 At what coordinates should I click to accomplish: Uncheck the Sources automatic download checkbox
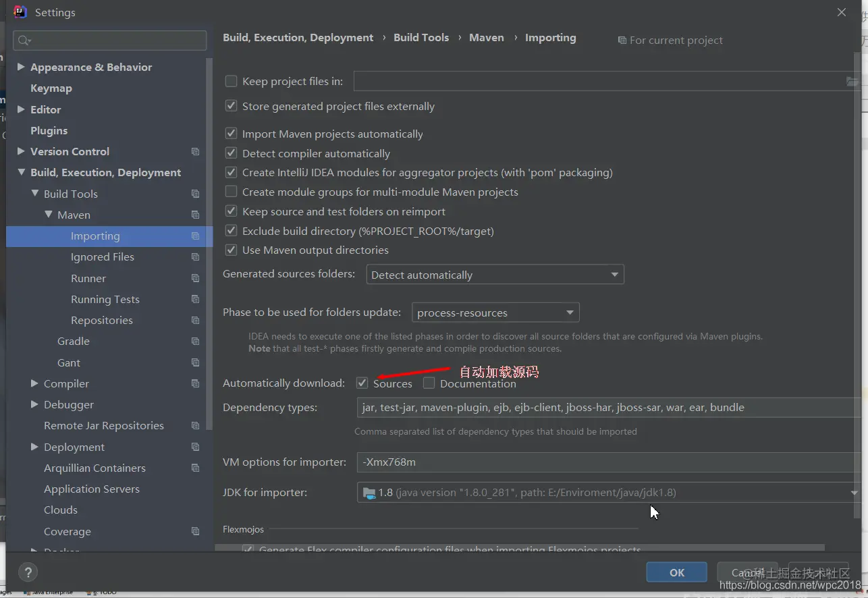362,383
